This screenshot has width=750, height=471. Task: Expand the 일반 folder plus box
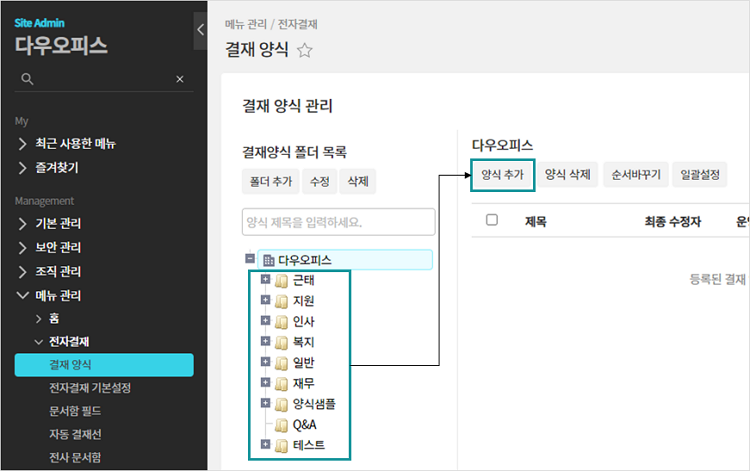[x=265, y=361]
